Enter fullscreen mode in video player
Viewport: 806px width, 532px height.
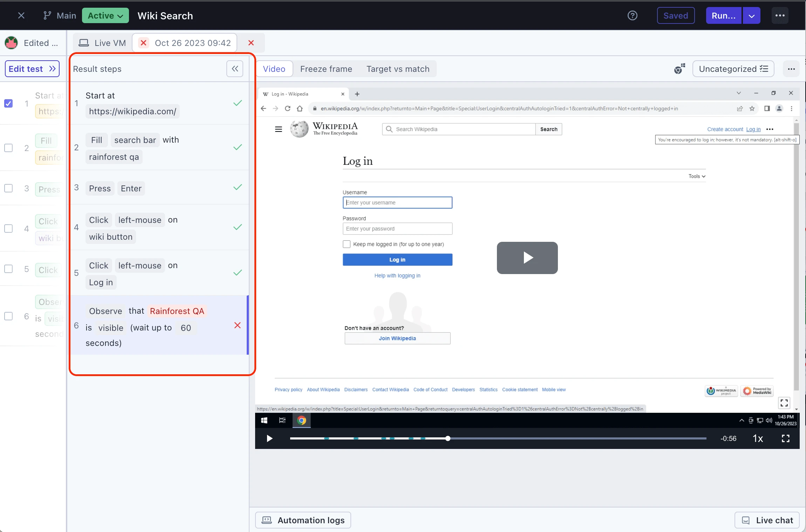point(786,438)
